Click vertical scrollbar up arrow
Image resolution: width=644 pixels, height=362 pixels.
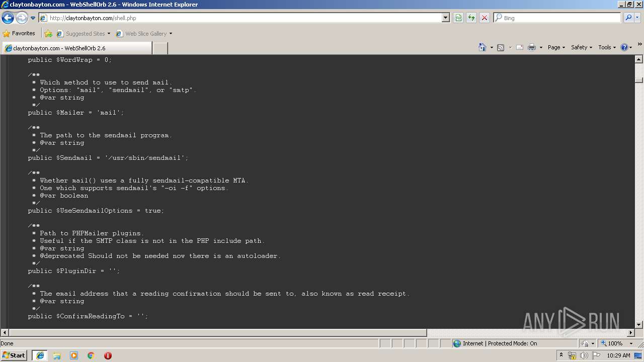pyautogui.click(x=639, y=59)
